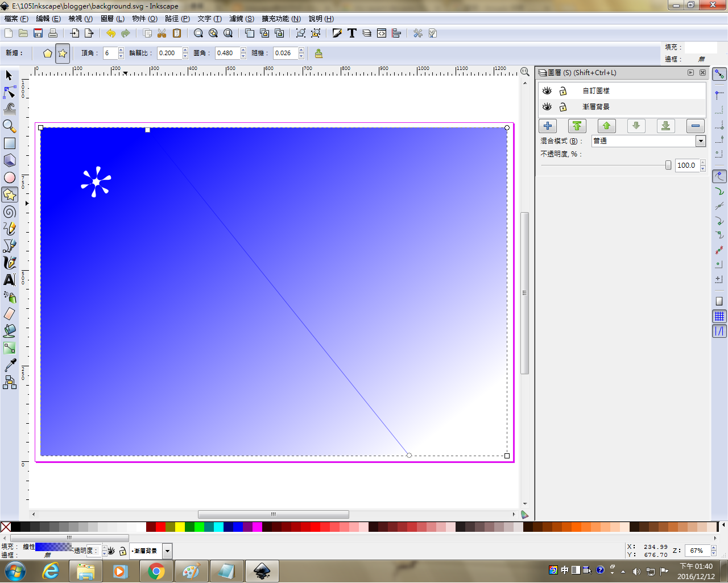Pick the cyan swatch in palette

tap(218, 527)
